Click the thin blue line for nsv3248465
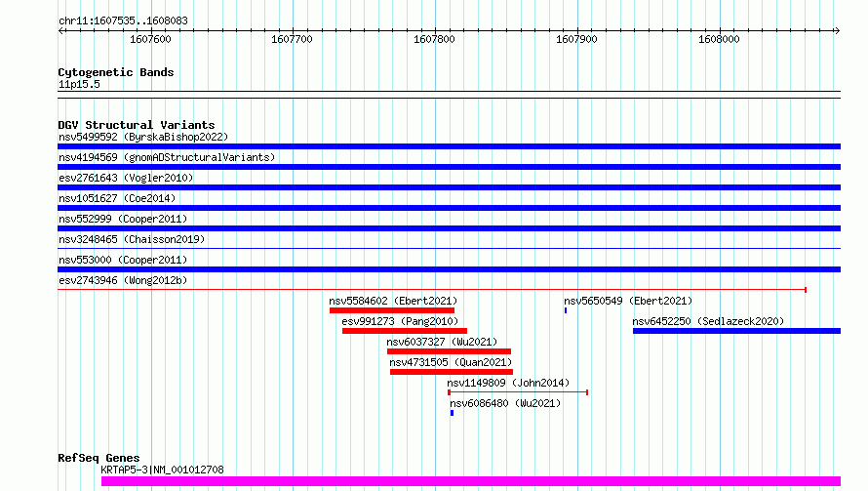The image size is (868, 491). click(449, 248)
